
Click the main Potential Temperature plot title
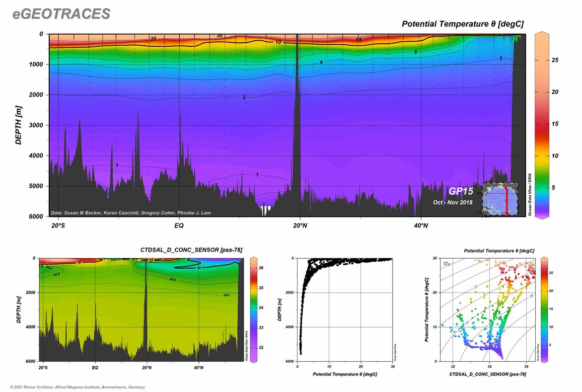(x=463, y=24)
